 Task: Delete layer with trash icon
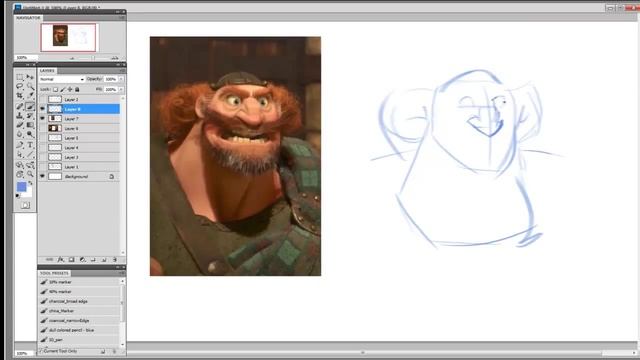115,260
